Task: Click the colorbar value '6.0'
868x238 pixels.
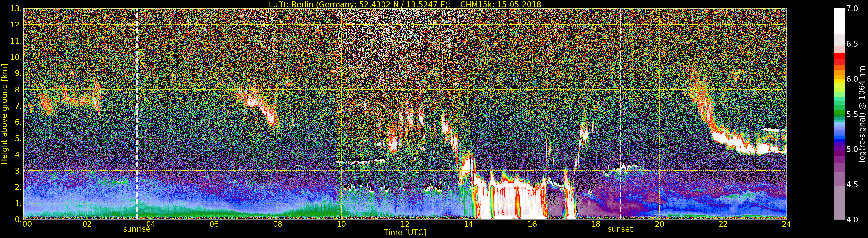Action: (x=852, y=79)
